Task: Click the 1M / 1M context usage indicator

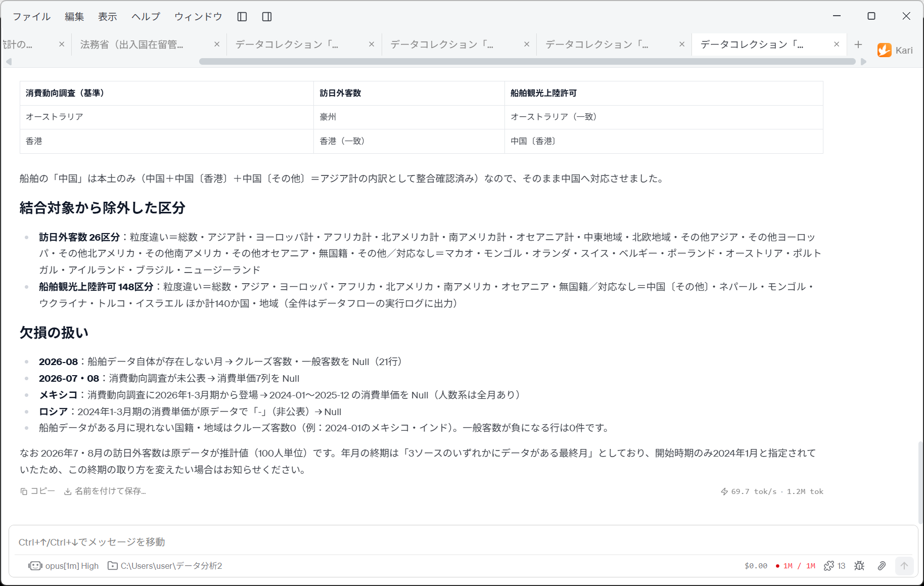Action: [796, 566]
